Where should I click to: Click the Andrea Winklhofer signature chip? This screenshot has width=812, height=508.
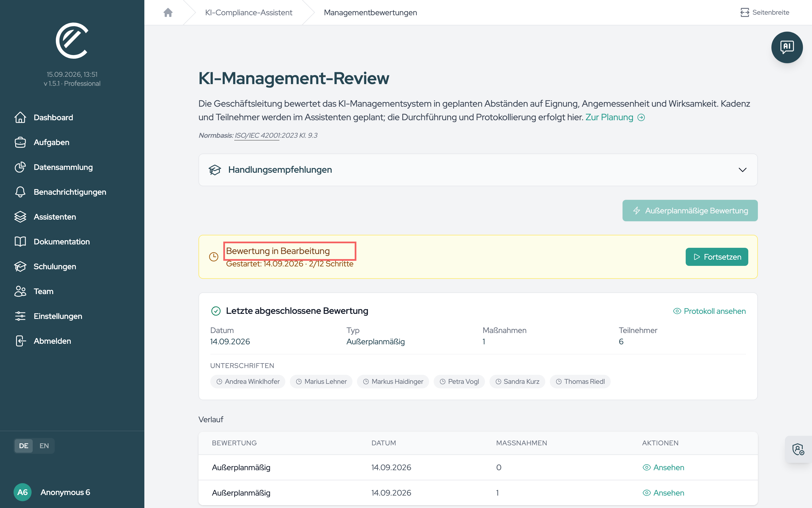click(x=248, y=381)
